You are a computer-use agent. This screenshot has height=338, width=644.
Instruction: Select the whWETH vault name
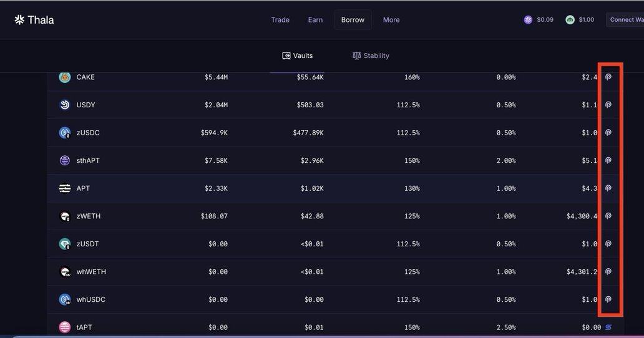click(91, 271)
